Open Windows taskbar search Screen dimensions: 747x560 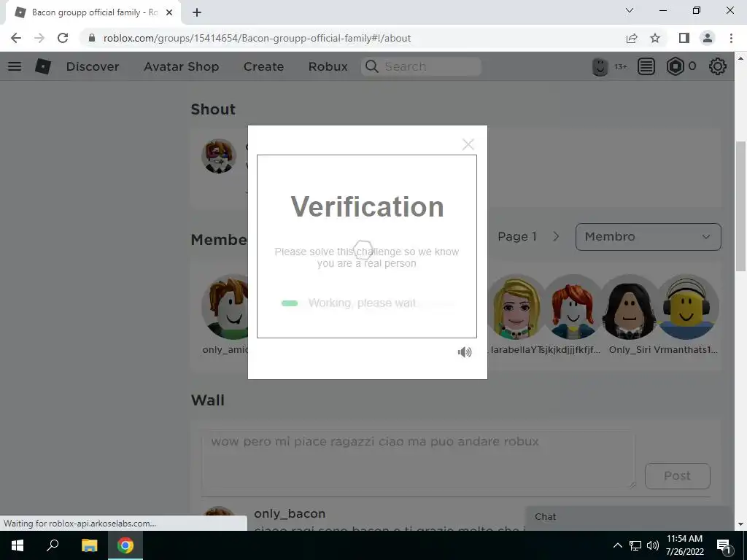click(x=53, y=545)
